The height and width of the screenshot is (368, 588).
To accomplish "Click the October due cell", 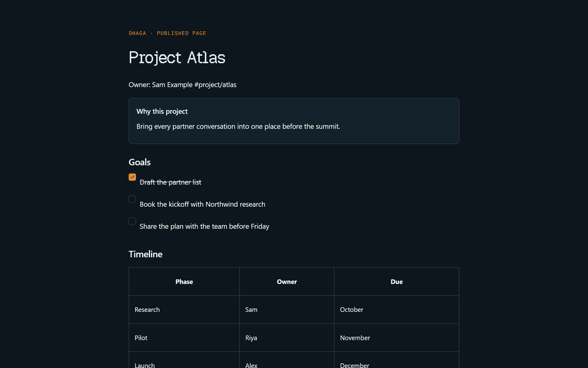I will coord(397,310).
